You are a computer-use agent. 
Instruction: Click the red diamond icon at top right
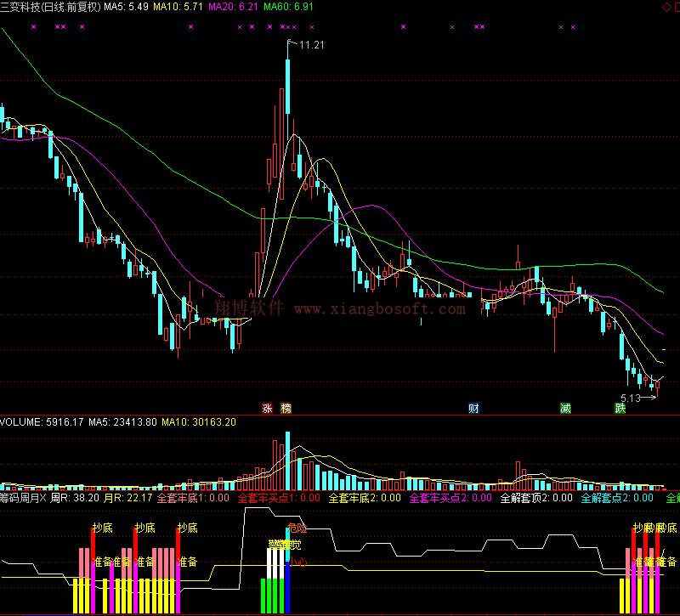(666, 7)
